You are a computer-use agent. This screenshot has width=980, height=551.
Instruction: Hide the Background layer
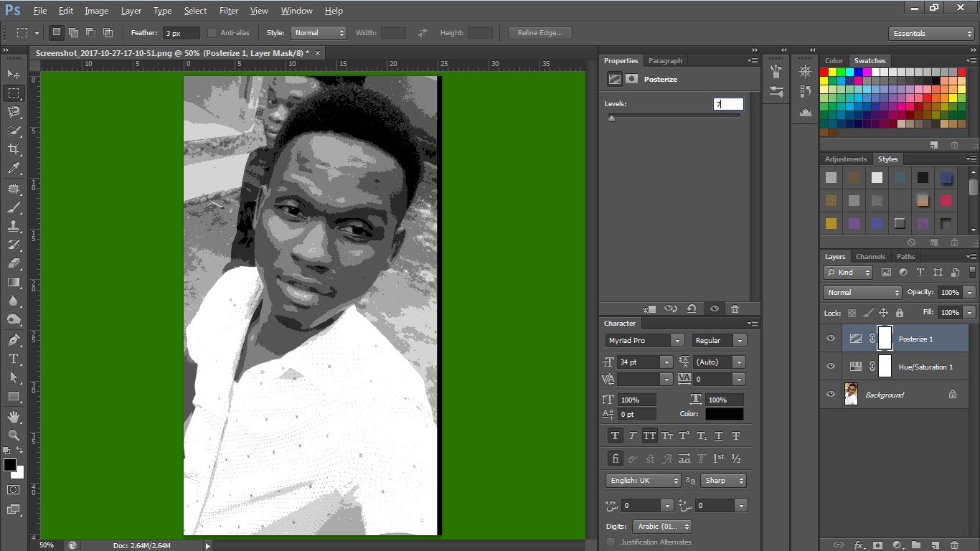[831, 395]
